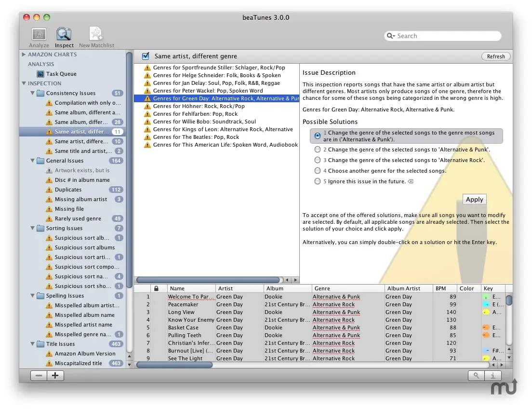This screenshot has height=409, width=532.
Task: Click color dot in Peacemaker row
Action: click(486, 304)
